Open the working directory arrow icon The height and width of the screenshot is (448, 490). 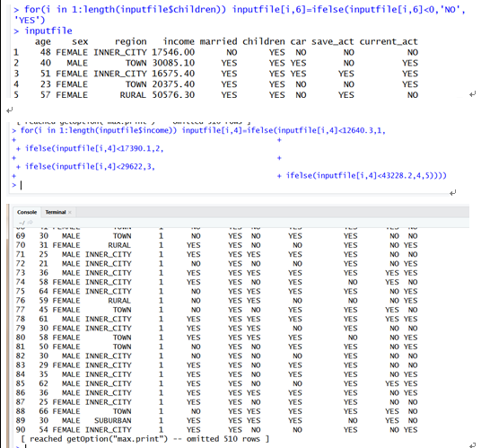(x=30, y=223)
